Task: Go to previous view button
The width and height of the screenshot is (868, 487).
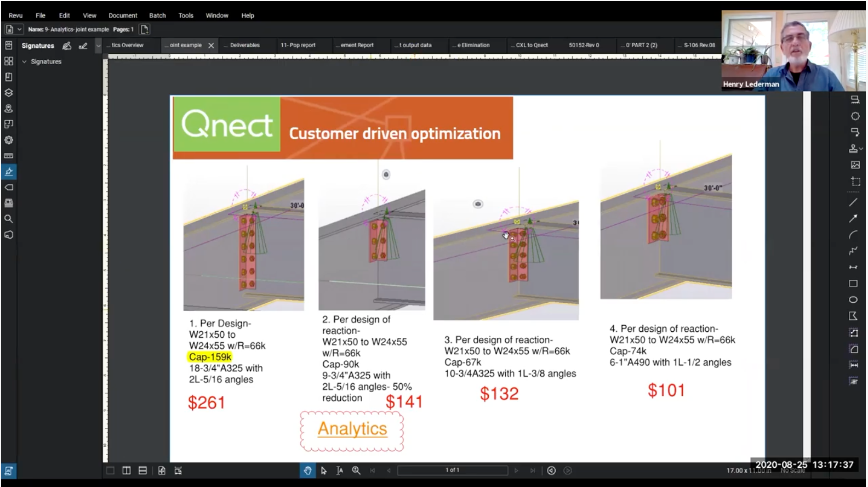Action: pyautogui.click(x=551, y=471)
